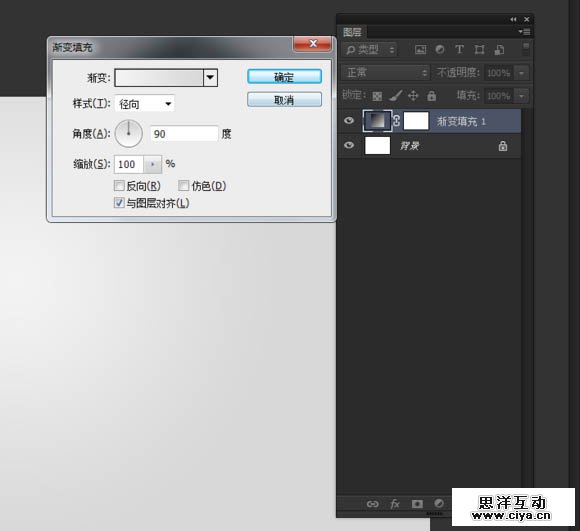Create new fill or adjustment layer icon

click(439, 503)
